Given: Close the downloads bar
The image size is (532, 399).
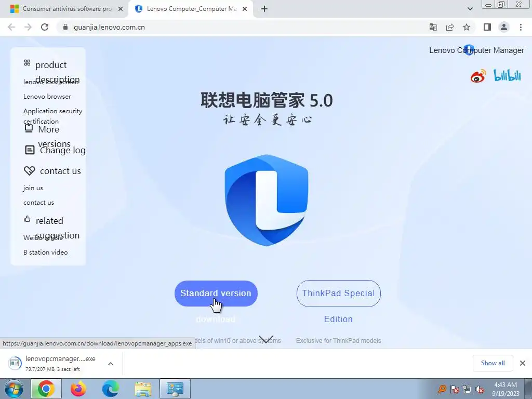Looking at the screenshot, I should coord(523,363).
